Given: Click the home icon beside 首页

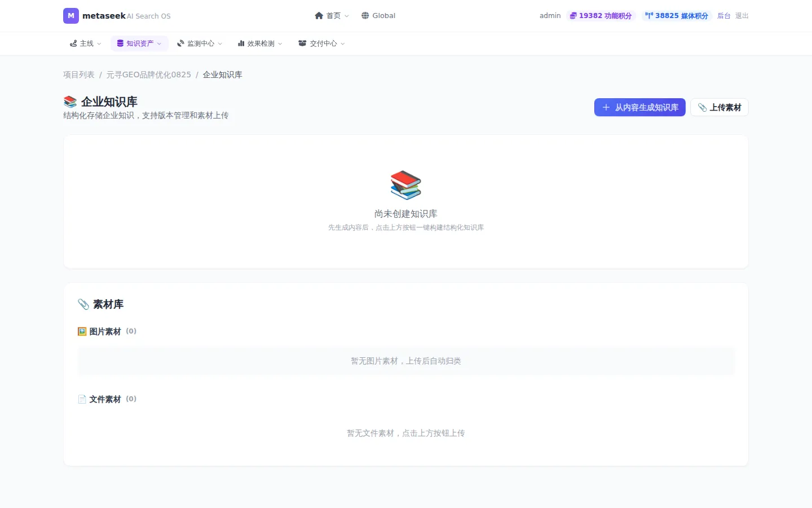Looking at the screenshot, I should tap(319, 16).
